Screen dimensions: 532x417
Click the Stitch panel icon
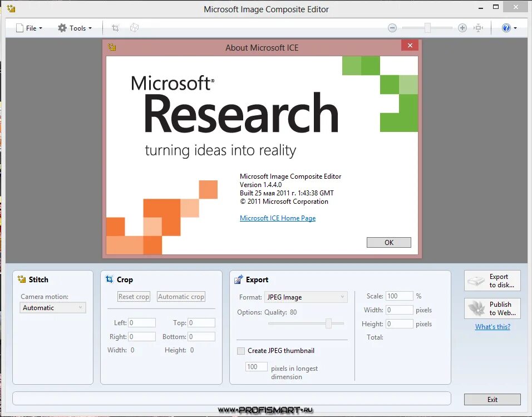[21, 279]
